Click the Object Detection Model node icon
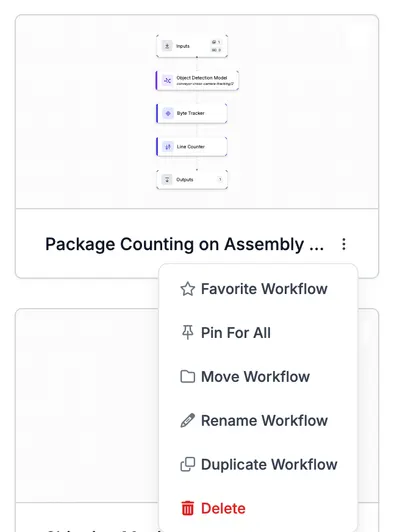The width and height of the screenshot is (400, 532). [167, 80]
